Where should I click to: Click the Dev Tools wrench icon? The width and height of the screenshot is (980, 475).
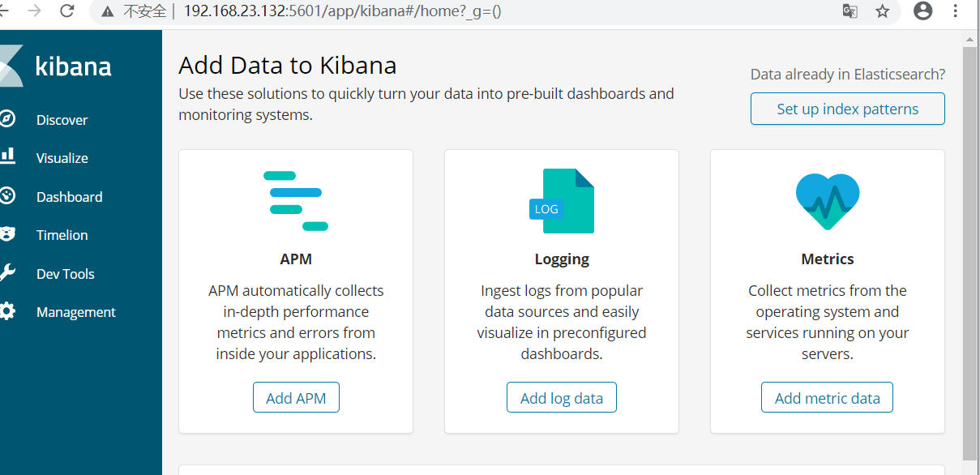(x=7, y=273)
